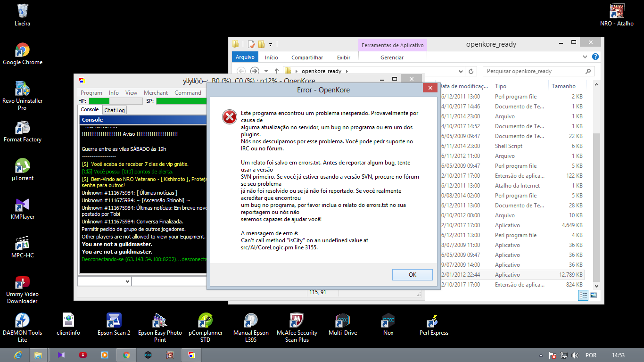Image resolution: width=644 pixels, height=362 pixels.
Task: Open the clientinfo file on desktop
Action: tap(68, 324)
